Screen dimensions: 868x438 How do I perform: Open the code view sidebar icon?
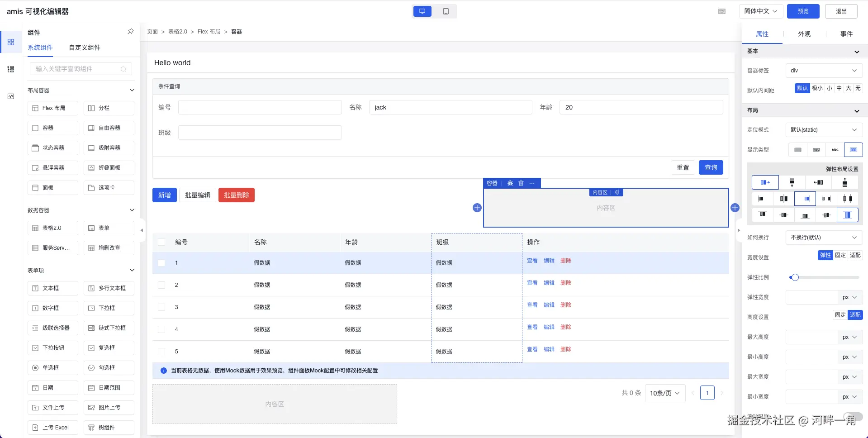pos(11,96)
